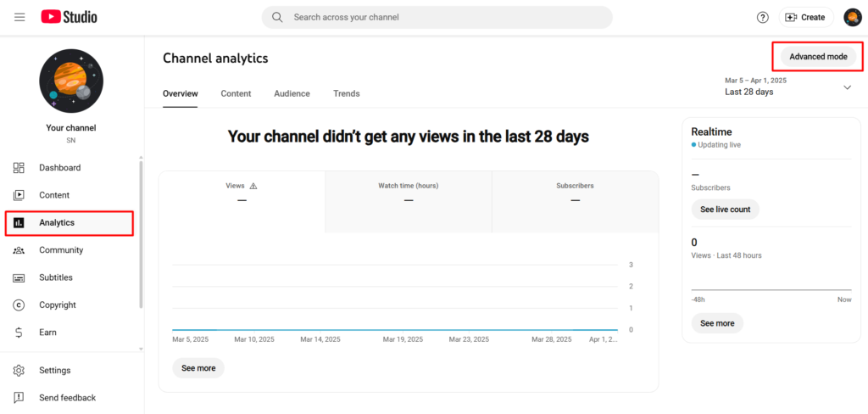The width and height of the screenshot is (868, 414).
Task: Click the channel search field
Action: (437, 17)
